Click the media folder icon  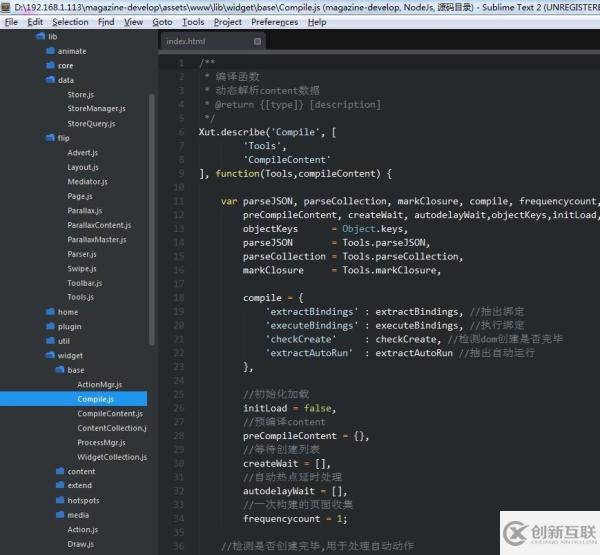point(60,514)
